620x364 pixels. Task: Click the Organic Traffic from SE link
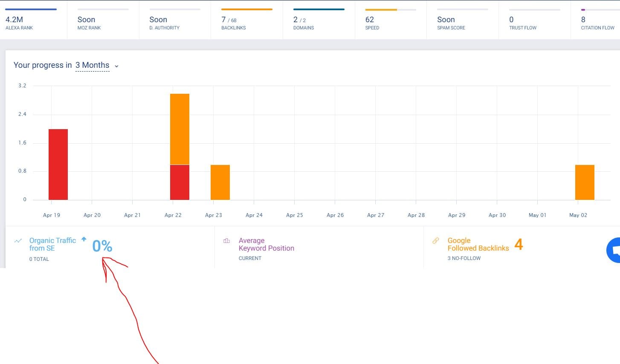(52, 244)
